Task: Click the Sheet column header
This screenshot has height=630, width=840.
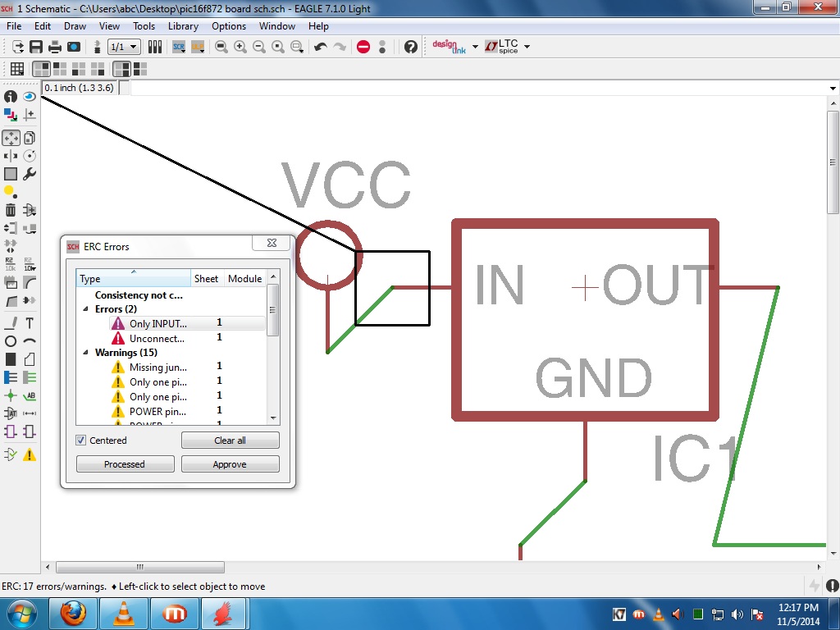Action: click(206, 279)
